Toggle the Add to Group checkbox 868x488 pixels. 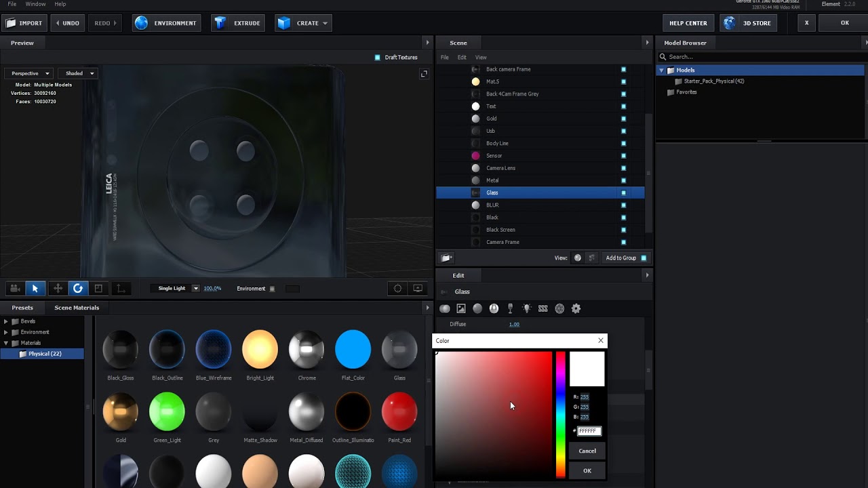click(x=644, y=258)
